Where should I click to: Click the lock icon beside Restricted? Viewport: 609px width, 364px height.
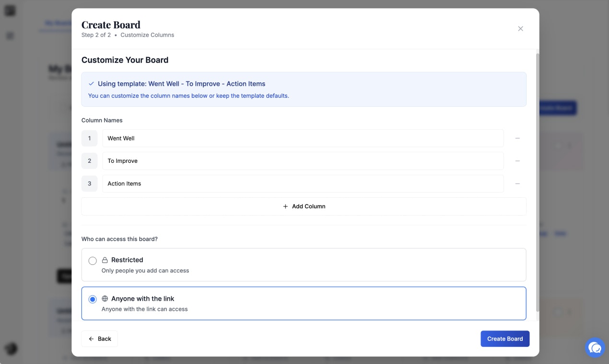pos(105,260)
